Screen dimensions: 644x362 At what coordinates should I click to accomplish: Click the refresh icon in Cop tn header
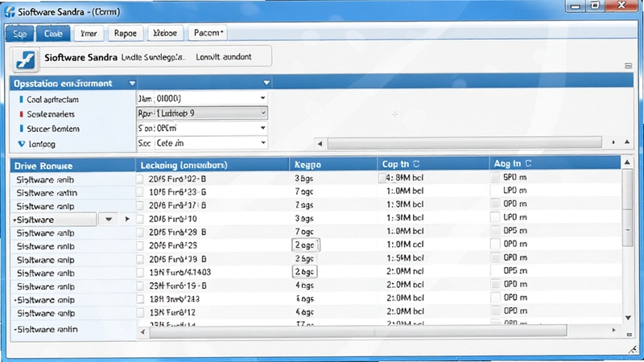click(x=416, y=164)
